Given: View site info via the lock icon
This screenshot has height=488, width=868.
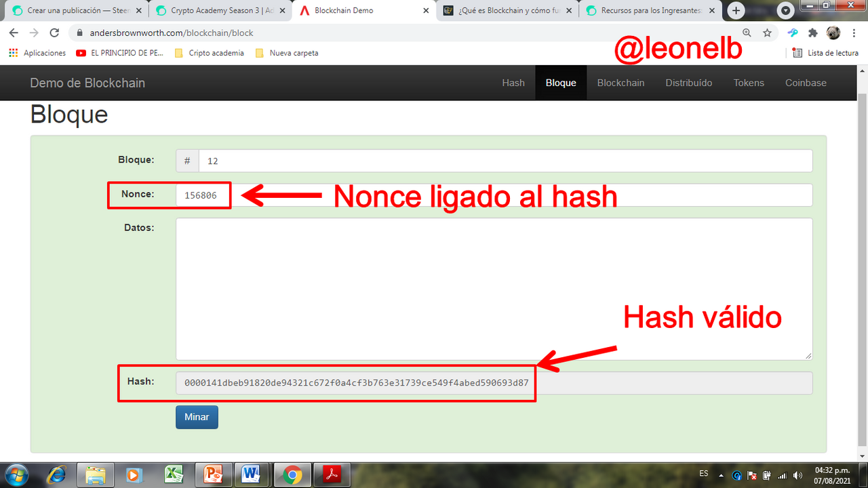Looking at the screenshot, I should [79, 33].
